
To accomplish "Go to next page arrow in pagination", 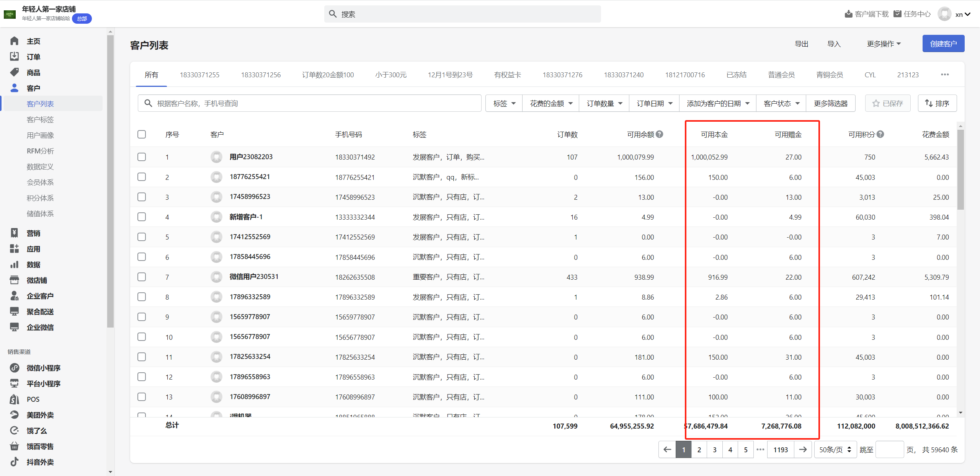I will pyautogui.click(x=803, y=450).
